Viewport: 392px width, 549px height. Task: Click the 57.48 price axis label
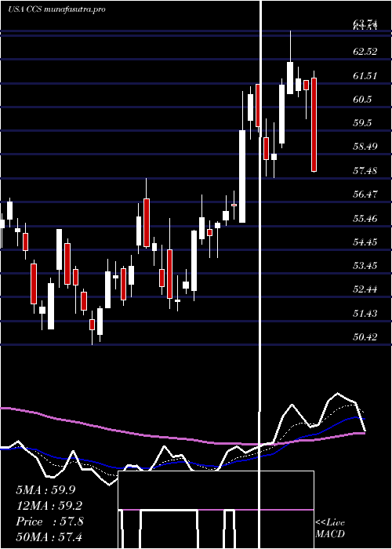[365, 171]
